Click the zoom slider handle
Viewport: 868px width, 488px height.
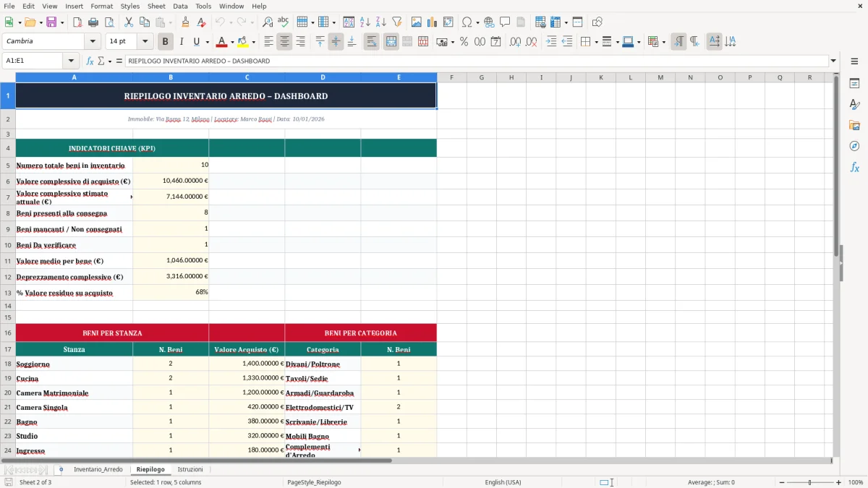[809, 482]
